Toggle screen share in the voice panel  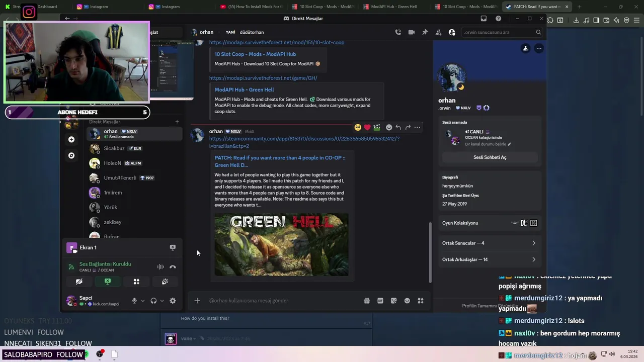[108, 282]
